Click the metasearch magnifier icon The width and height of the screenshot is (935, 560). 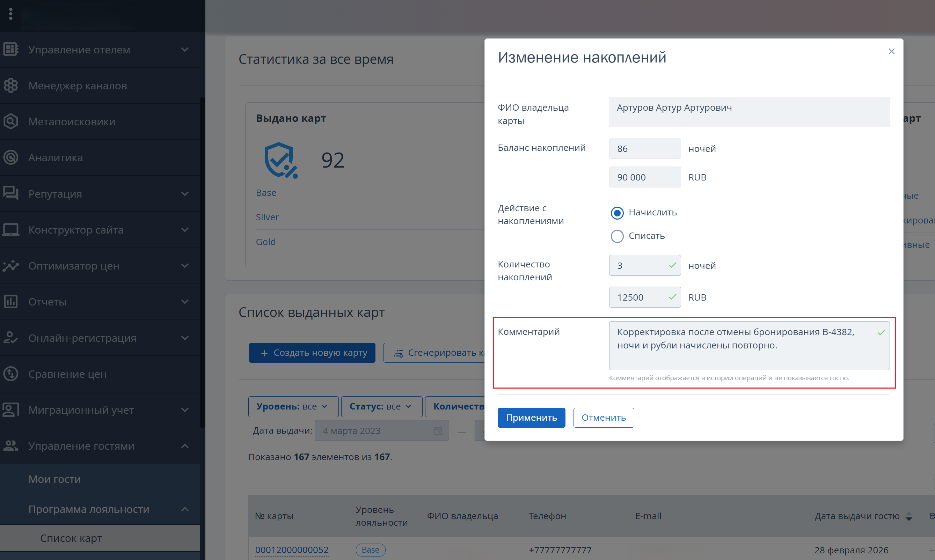coord(10,121)
